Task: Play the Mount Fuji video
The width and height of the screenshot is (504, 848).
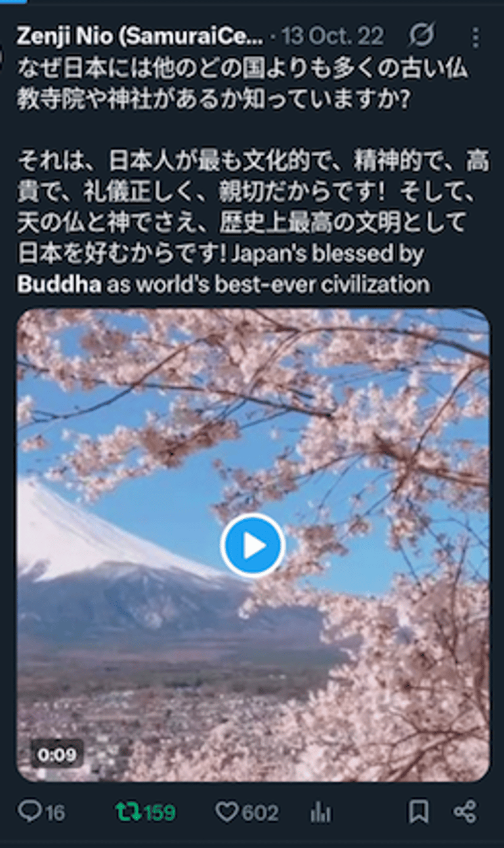Action: coord(253,545)
